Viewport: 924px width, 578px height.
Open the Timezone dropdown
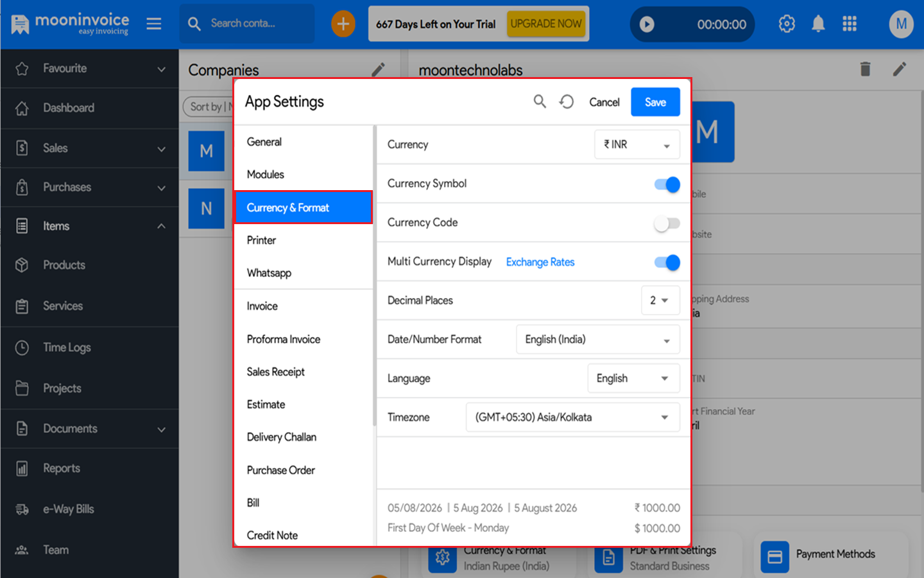pos(573,417)
